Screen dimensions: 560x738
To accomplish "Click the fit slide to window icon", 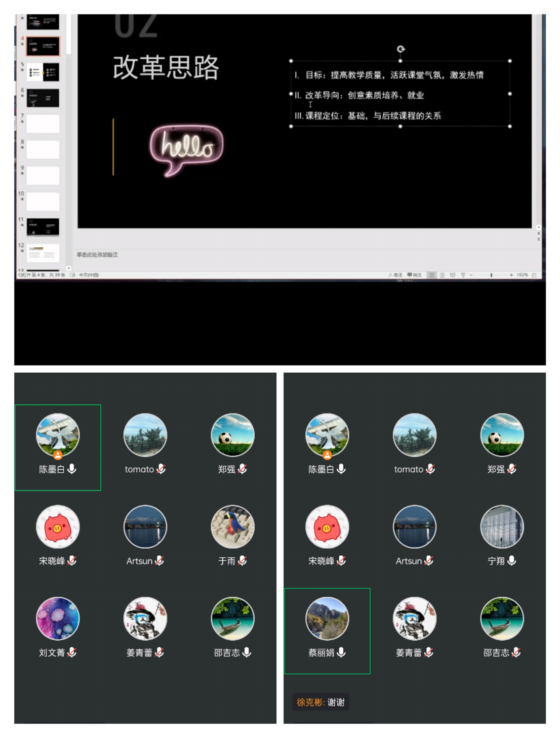I will coord(534,275).
